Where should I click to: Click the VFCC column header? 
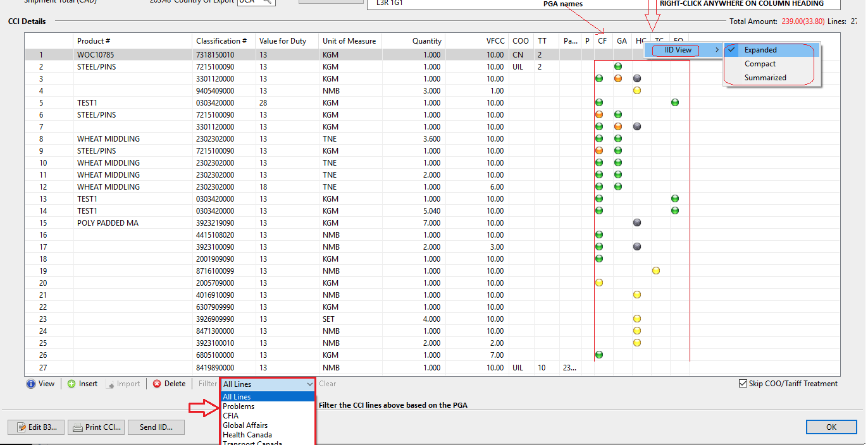[x=477, y=41]
